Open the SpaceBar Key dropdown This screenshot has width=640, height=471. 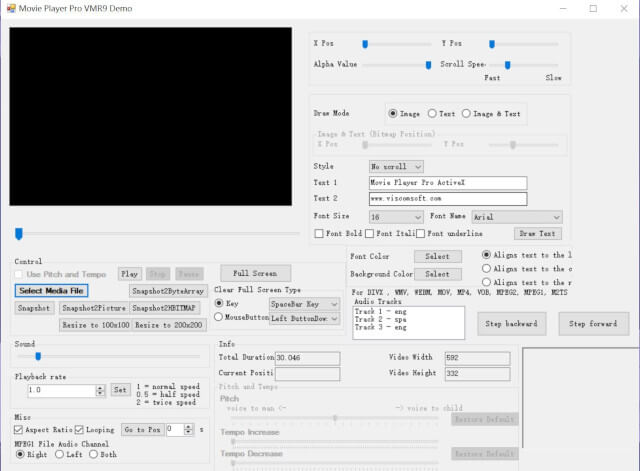tap(304, 303)
